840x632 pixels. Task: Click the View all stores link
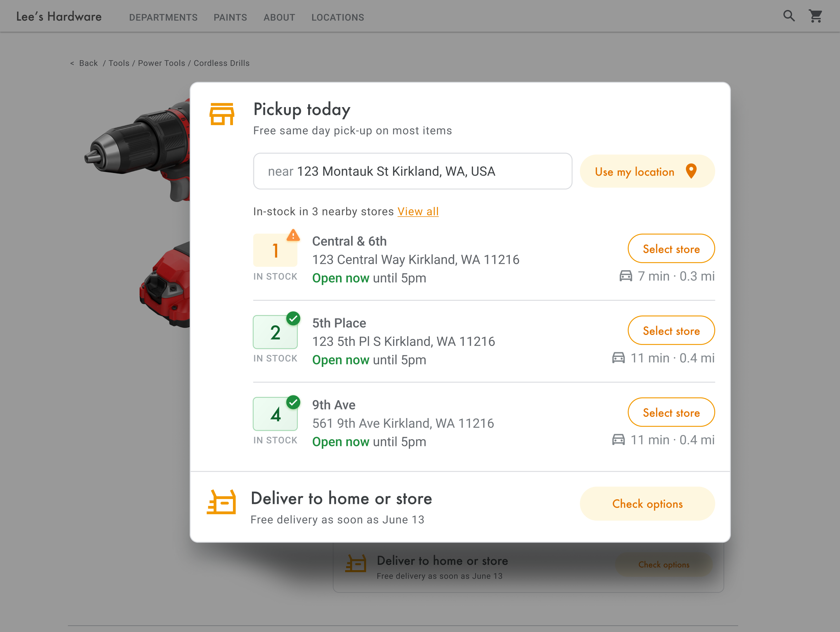tap(418, 212)
